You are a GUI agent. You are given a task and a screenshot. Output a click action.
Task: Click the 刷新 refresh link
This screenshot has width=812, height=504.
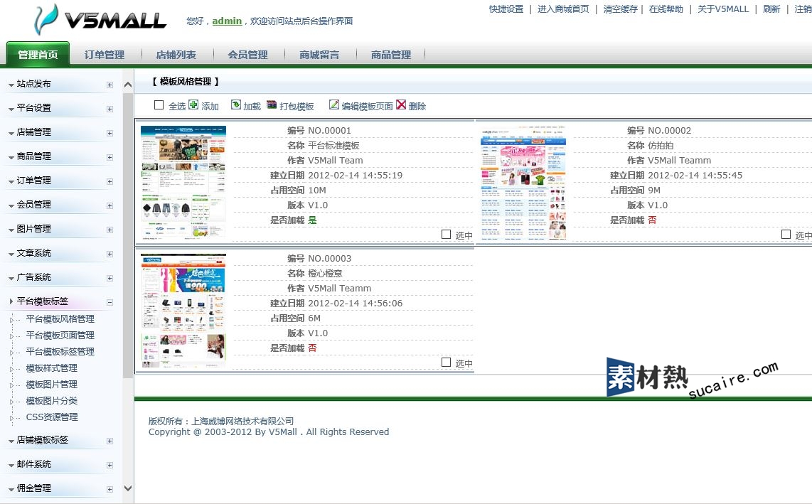pos(771,9)
